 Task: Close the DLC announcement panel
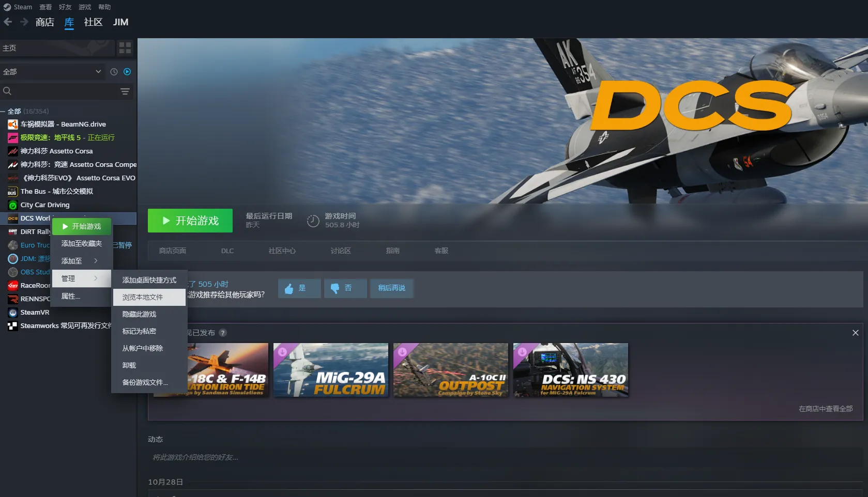[x=855, y=333]
